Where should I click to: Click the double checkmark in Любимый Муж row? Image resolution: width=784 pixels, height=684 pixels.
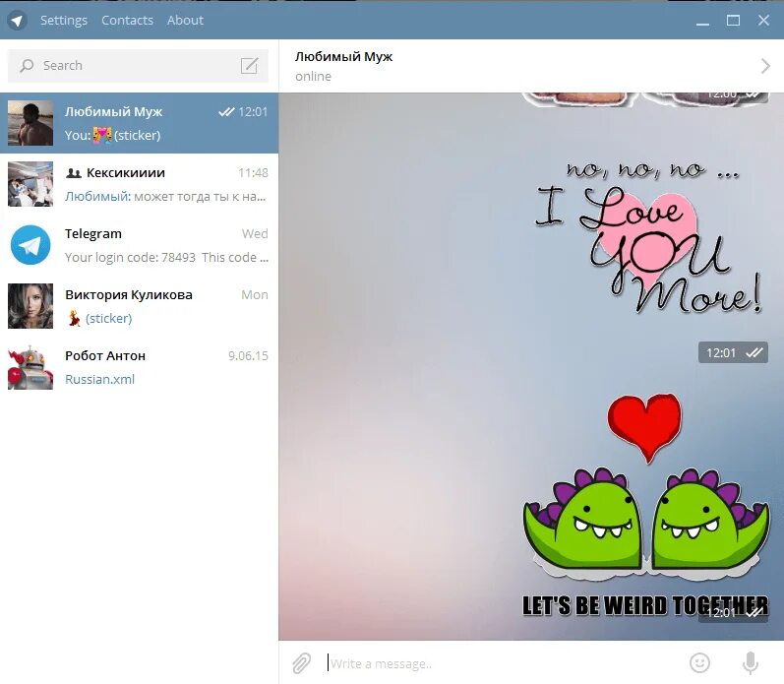226,112
